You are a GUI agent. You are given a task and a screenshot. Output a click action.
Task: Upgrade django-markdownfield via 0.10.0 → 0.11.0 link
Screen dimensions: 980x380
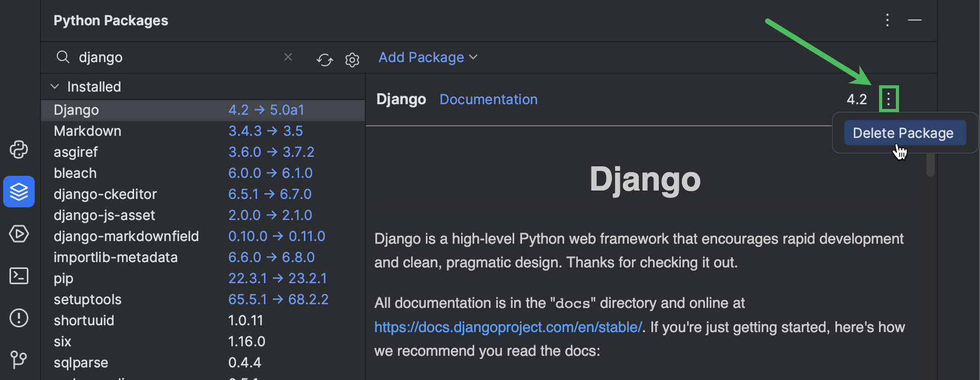tap(277, 236)
